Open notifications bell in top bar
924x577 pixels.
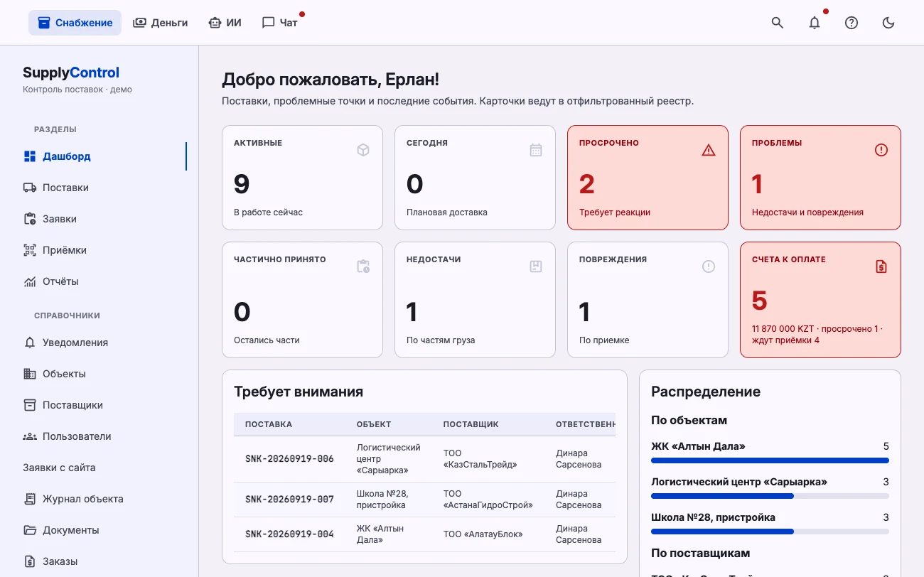click(815, 23)
